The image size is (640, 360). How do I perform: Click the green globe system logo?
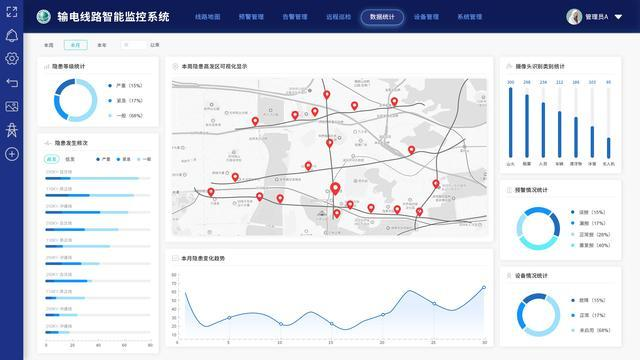pyautogui.click(x=44, y=17)
